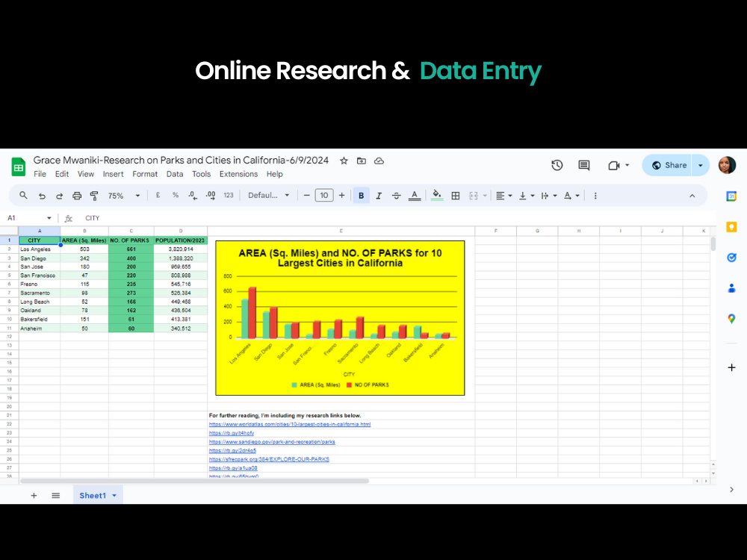Click the Move to folder icon
The width and height of the screenshot is (747, 560).
362,161
